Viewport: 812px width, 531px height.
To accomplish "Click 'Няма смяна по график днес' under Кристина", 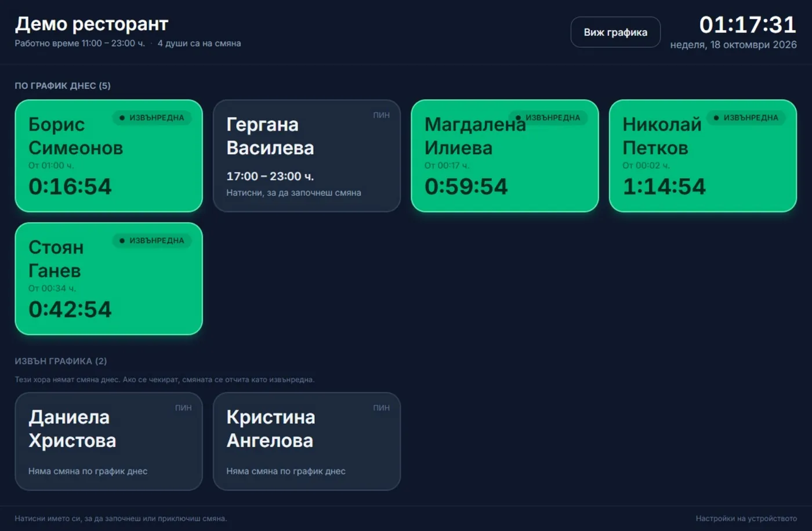I will tap(286, 471).
